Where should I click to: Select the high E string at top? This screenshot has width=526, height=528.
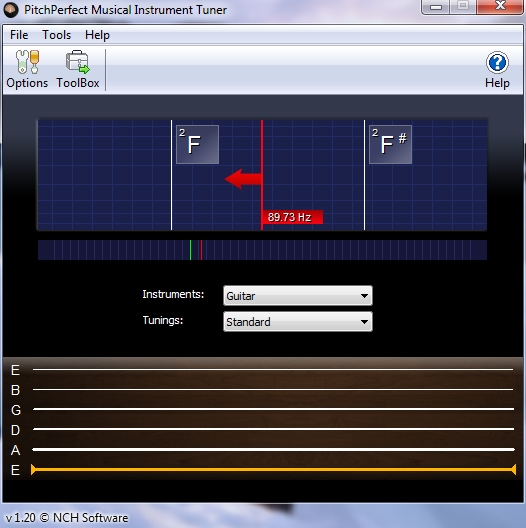[273, 369]
